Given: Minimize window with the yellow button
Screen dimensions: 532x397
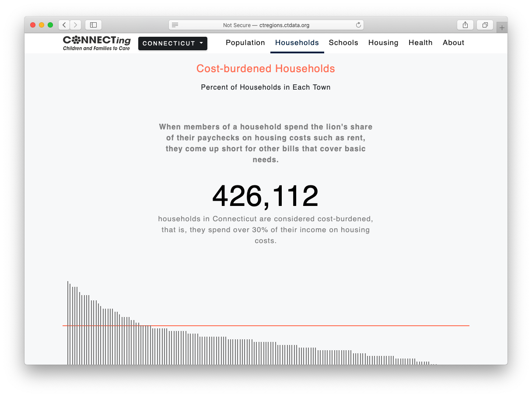Looking at the screenshot, I should [x=42, y=25].
